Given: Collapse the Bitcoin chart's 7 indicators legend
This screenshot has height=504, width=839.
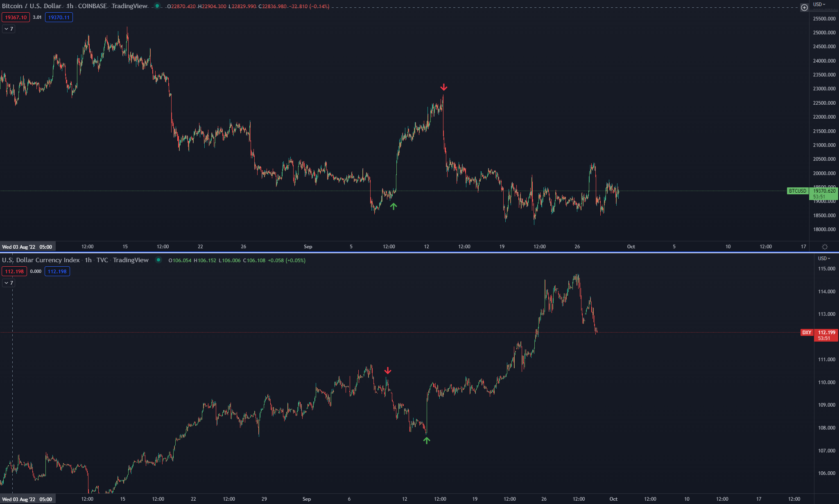Looking at the screenshot, I should click(x=9, y=29).
